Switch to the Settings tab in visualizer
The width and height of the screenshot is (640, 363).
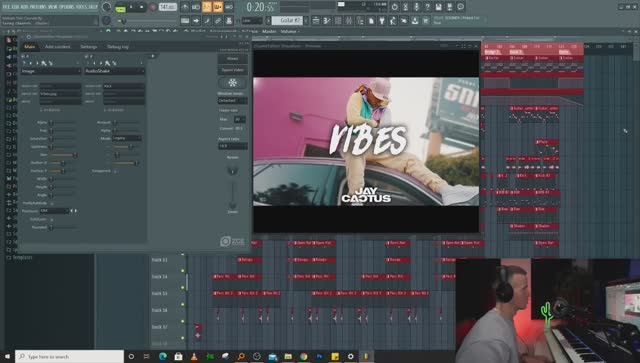click(x=89, y=47)
